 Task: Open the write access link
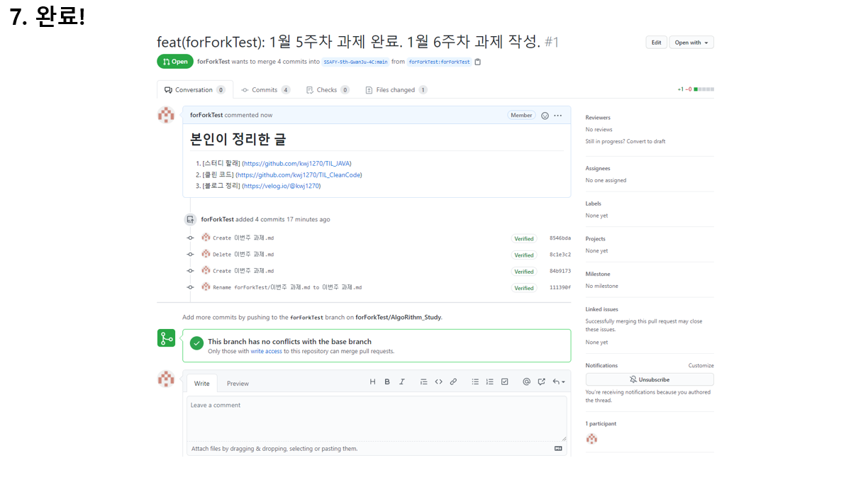[266, 350]
